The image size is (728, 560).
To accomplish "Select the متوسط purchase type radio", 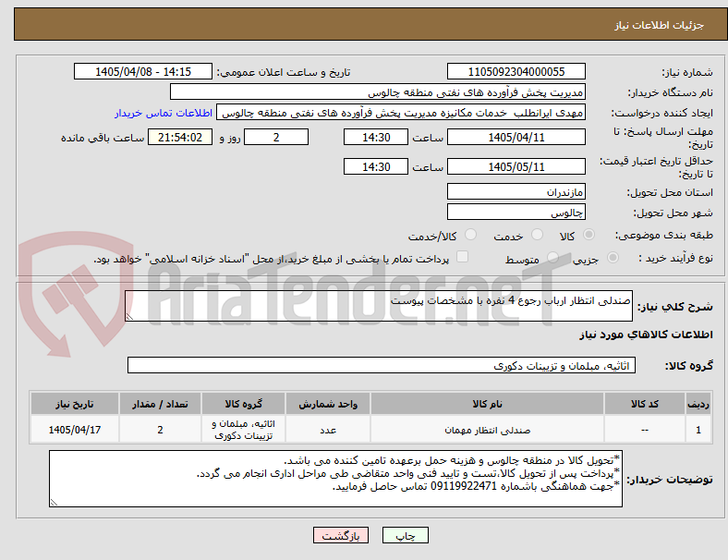I will tap(552, 258).
